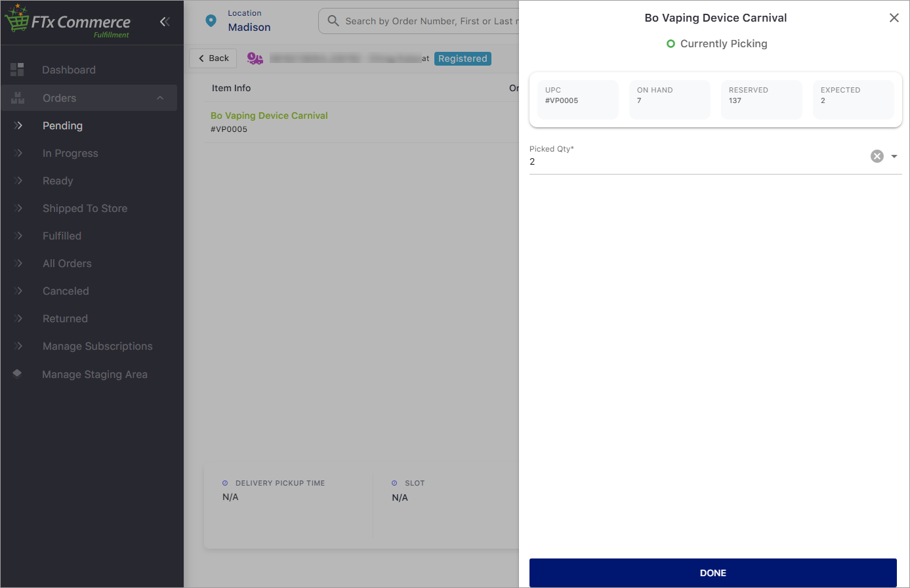Click the Item Info column header

[x=231, y=88]
